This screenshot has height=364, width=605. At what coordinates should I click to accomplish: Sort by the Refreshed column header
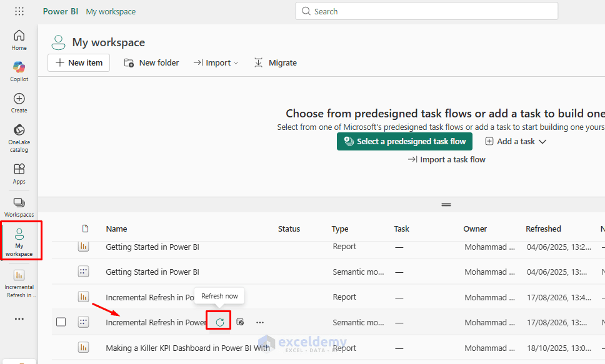(543, 229)
